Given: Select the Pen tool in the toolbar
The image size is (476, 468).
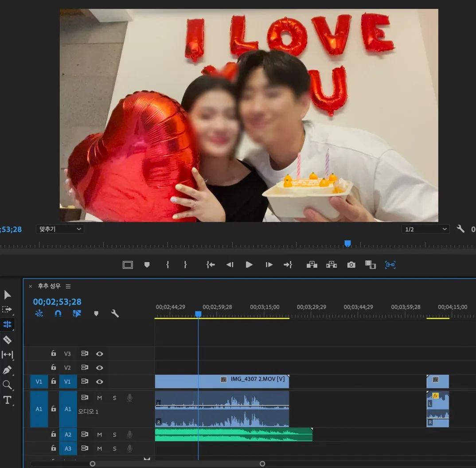Looking at the screenshot, I should click(7, 370).
